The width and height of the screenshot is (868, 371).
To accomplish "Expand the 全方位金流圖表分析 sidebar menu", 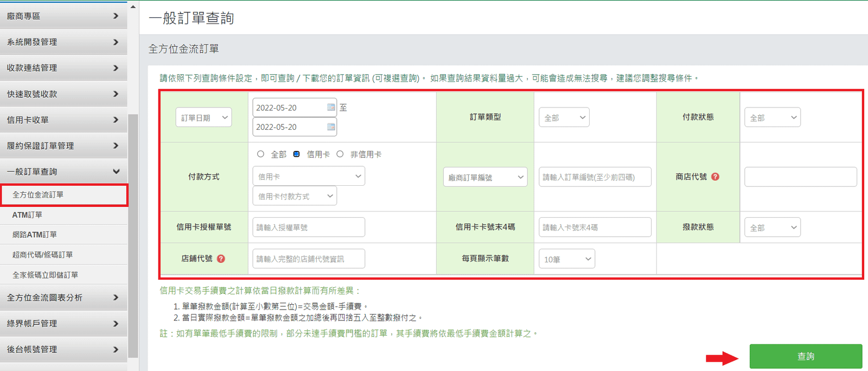I will (x=63, y=298).
